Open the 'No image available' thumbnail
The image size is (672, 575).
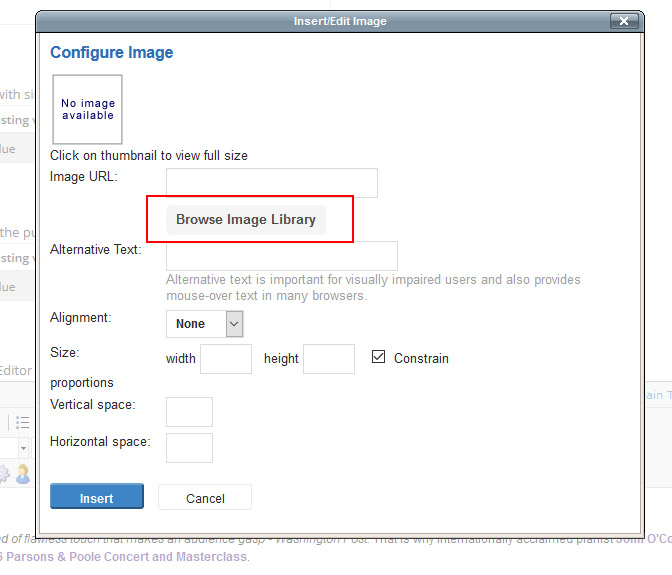pyautogui.click(x=87, y=109)
